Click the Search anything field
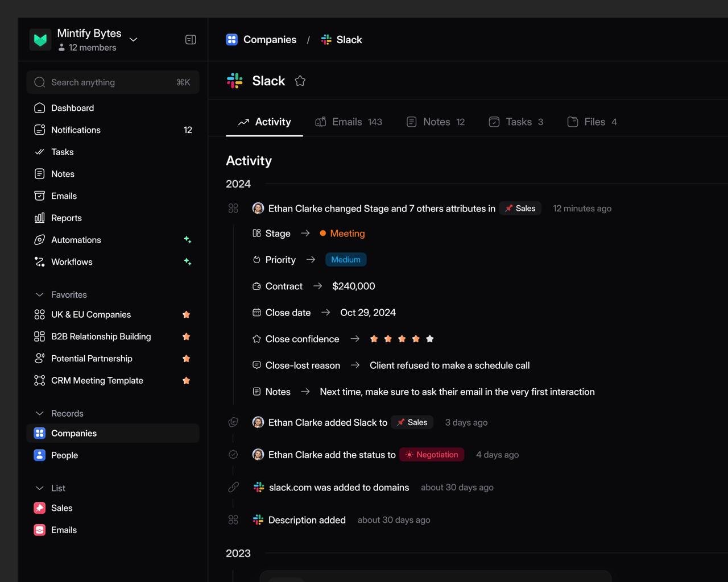Screen dimensions: 728x582 [113, 82]
